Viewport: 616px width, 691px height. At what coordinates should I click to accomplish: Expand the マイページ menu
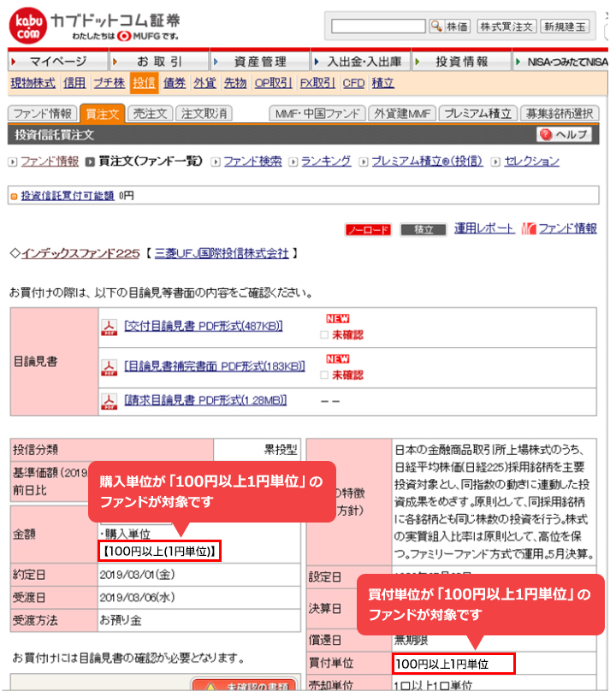point(56,62)
